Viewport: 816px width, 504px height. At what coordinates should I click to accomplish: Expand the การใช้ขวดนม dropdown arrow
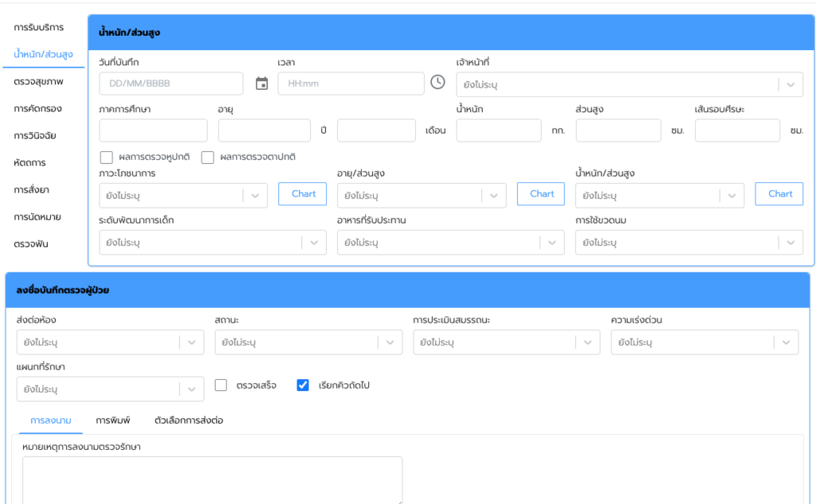click(x=790, y=243)
